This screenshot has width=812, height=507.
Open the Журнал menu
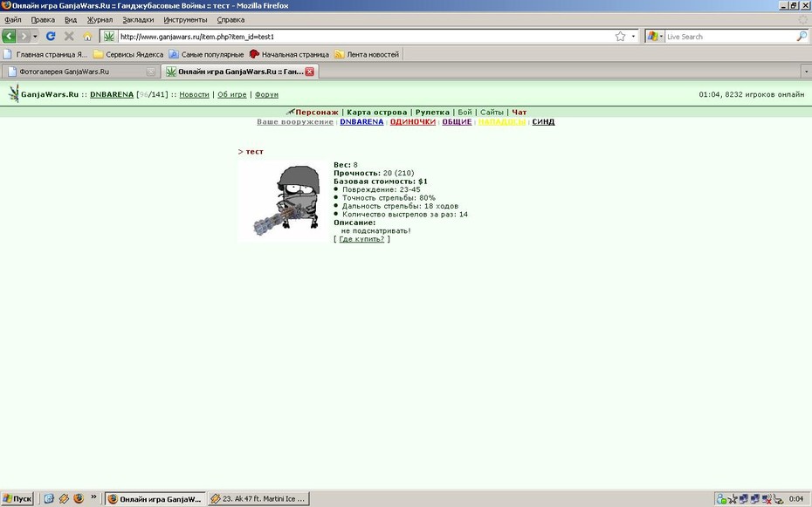100,20
